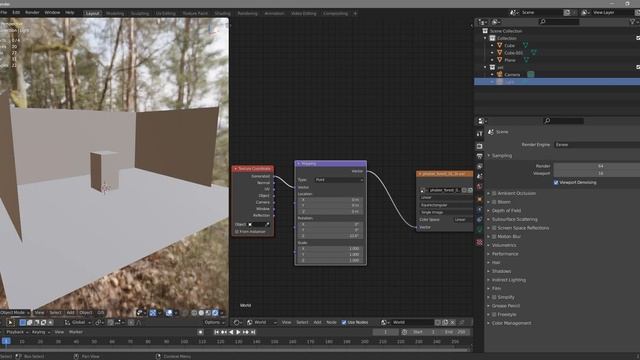Click the 3D viewport select tool icon

tap(10, 322)
